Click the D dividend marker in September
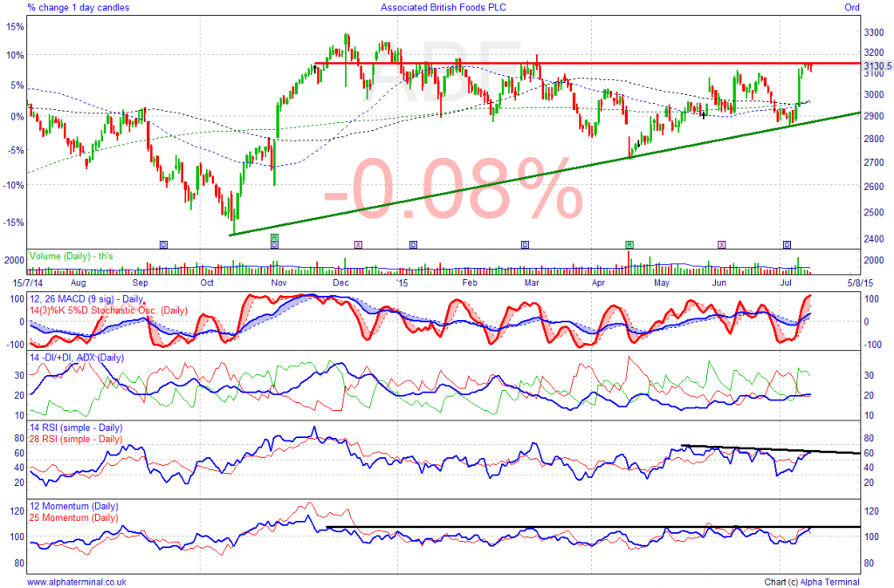894x588 pixels. tap(163, 244)
